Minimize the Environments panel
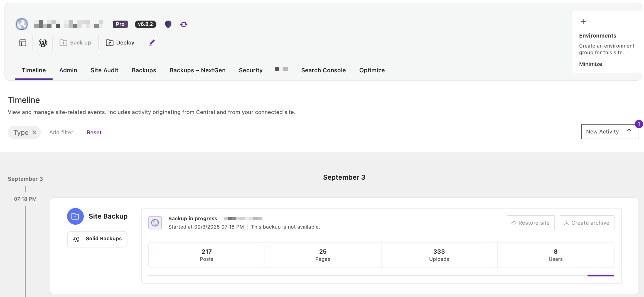644x297 pixels. [x=590, y=64]
